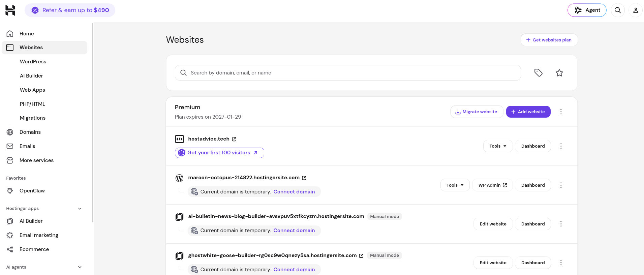This screenshot has width=644, height=275.
Task: Open Dashboard for ai-bulletin-news site
Action: [533, 224]
